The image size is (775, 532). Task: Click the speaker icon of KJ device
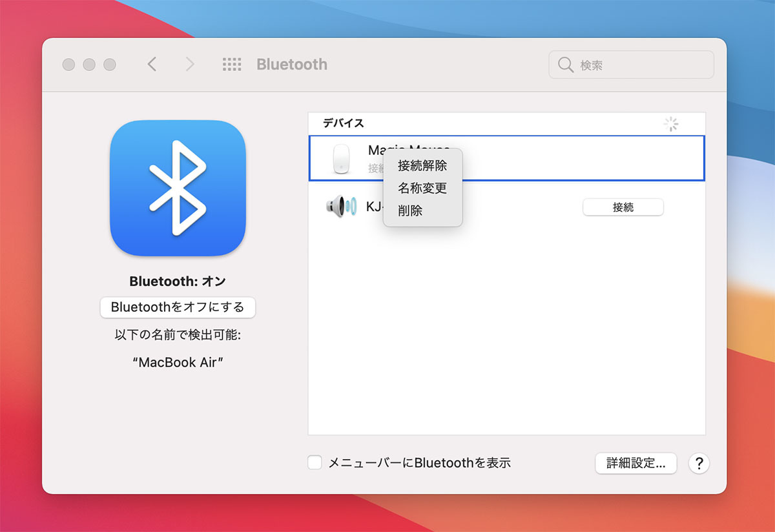(x=341, y=207)
